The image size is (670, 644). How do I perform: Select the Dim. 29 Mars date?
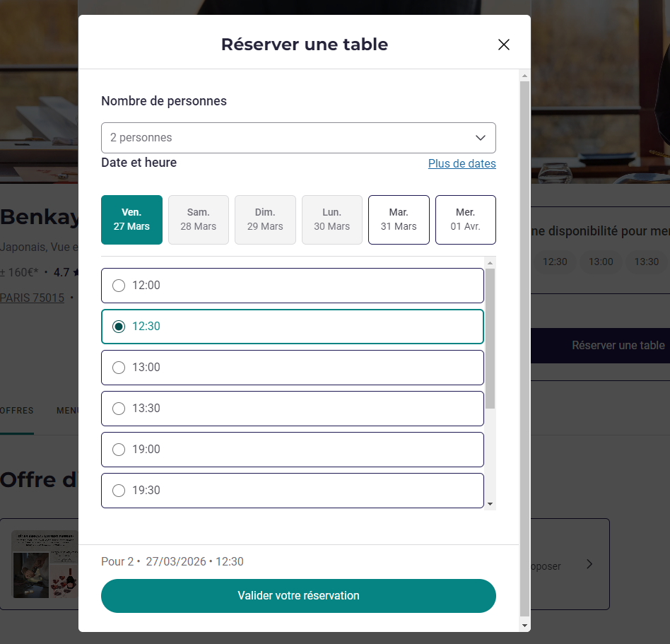tap(265, 219)
